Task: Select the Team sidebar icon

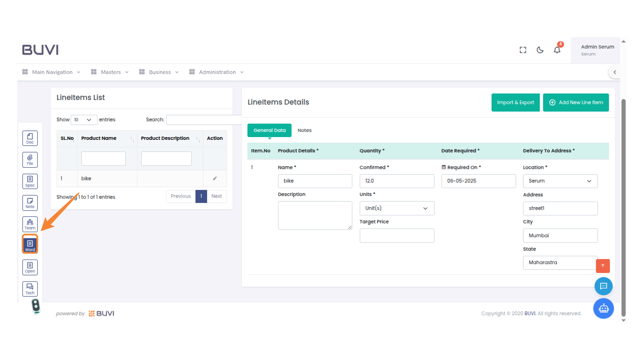Action: coord(30,224)
